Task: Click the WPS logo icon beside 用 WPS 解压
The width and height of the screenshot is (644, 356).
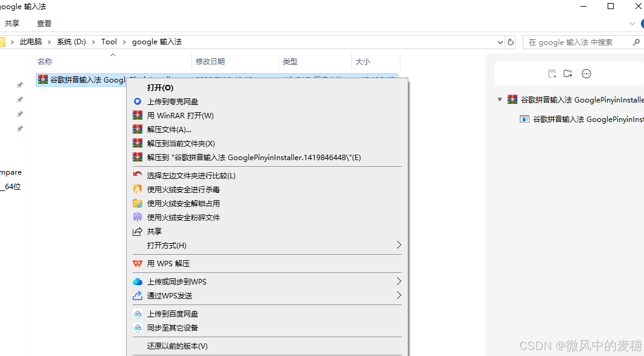Action: (x=138, y=263)
